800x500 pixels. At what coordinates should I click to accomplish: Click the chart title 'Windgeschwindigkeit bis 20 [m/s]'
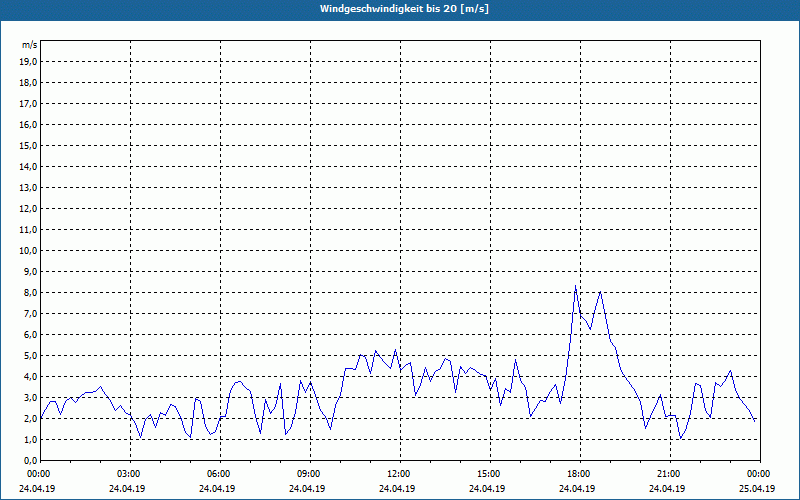pyautogui.click(x=404, y=9)
